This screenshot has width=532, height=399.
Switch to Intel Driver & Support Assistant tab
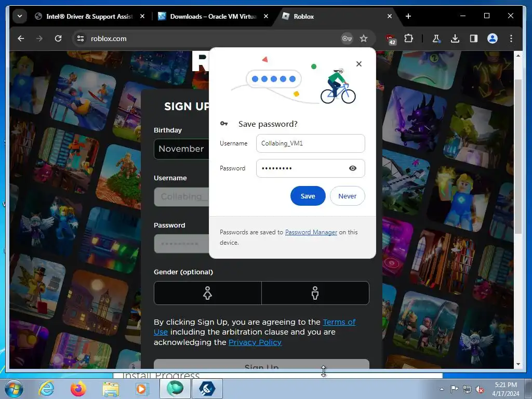pyautogui.click(x=89, y=16)
